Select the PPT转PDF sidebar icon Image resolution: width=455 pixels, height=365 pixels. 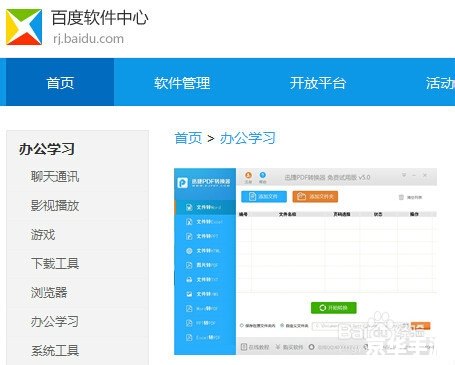coord(189,323)
